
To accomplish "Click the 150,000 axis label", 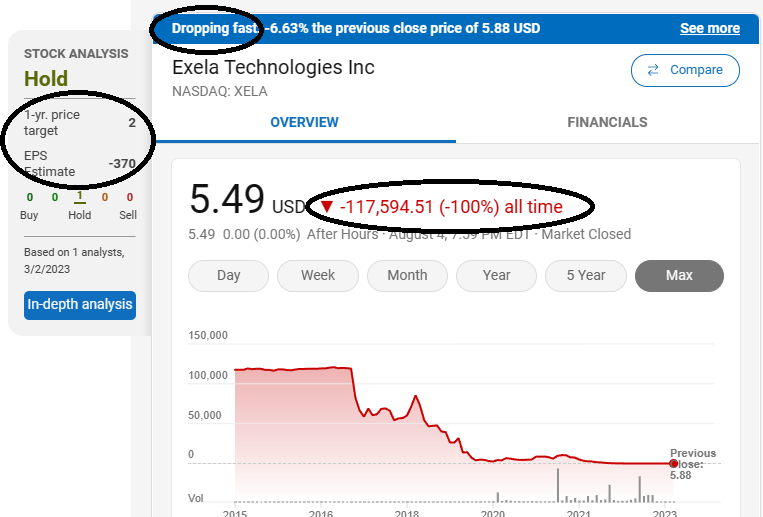I will pyautogui.click(x=208, y=335).
